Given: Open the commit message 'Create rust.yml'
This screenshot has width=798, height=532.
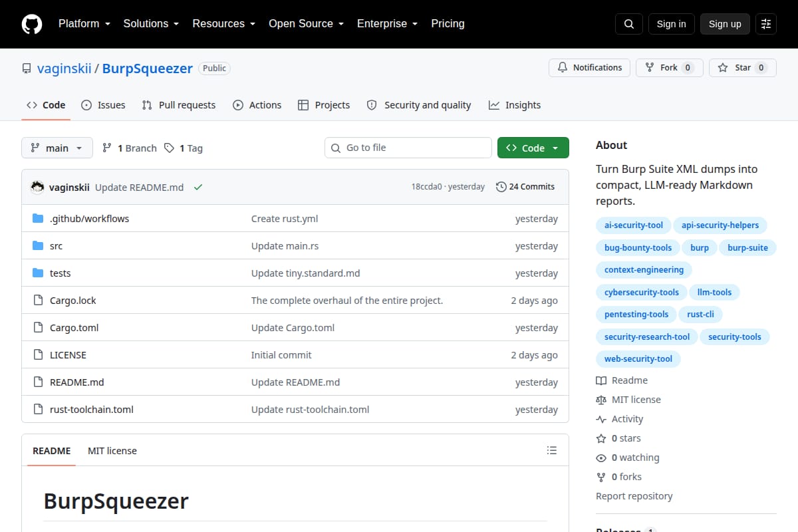Looking at the screenshot, I should click(285, 219).
